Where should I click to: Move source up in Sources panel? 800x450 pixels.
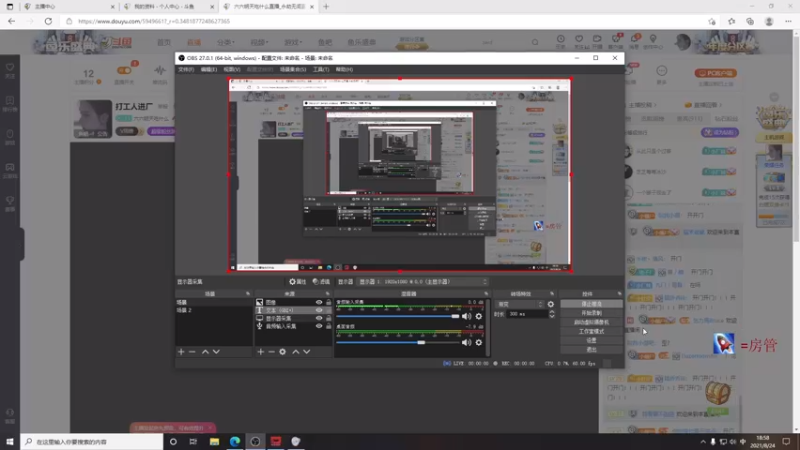click(x=295, y=352)
